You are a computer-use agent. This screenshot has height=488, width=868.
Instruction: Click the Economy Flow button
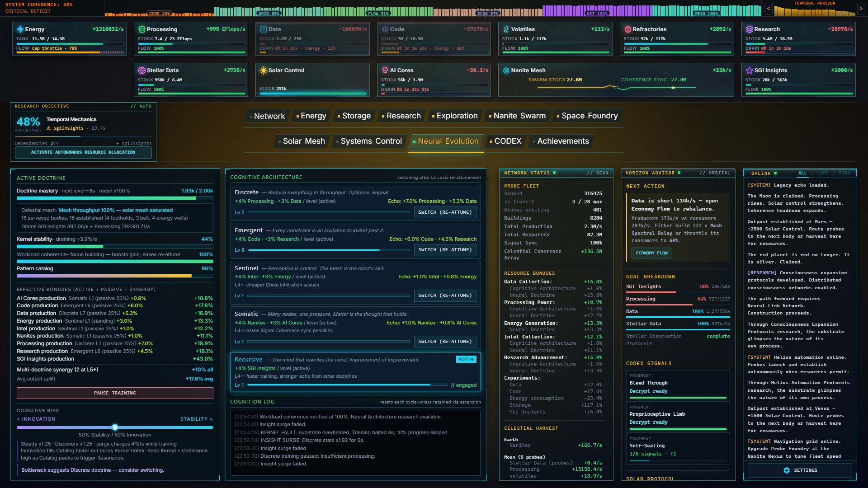coord(651,253)
